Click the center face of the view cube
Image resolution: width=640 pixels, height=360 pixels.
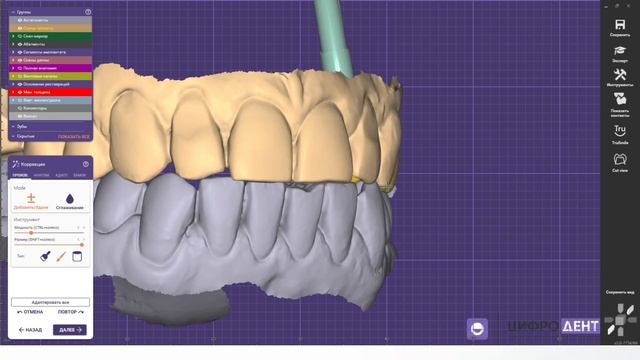pyautogui.click(x=620, y=321)
